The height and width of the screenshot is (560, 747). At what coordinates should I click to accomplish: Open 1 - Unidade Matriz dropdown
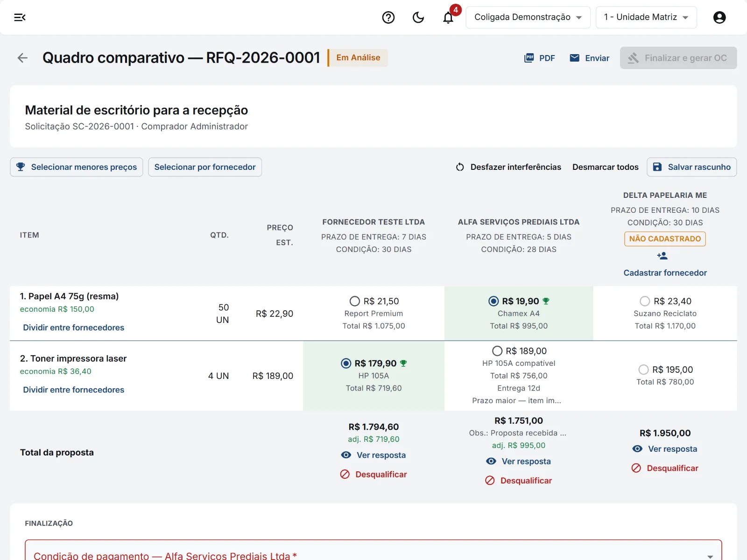(x=646, y=17)
